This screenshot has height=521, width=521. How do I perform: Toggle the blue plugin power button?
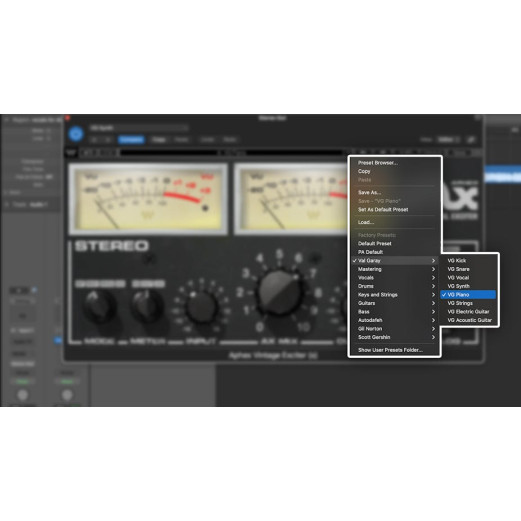(x=76, y=134)
